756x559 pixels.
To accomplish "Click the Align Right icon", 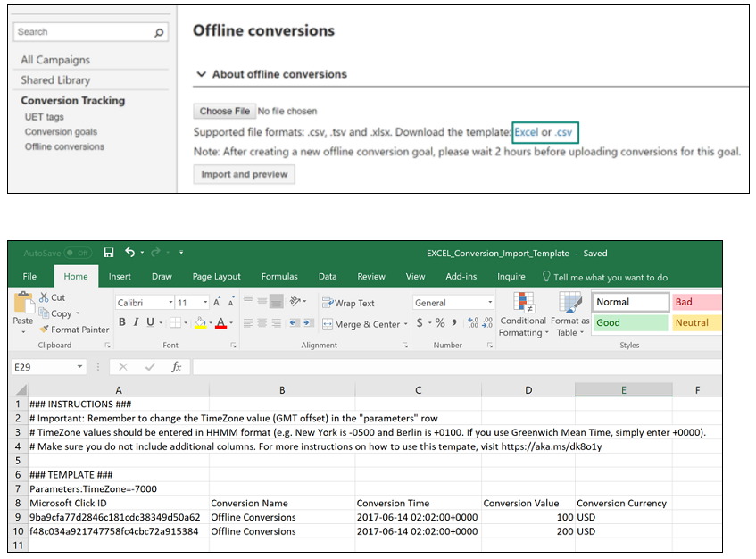I will (x=277, y=323).
